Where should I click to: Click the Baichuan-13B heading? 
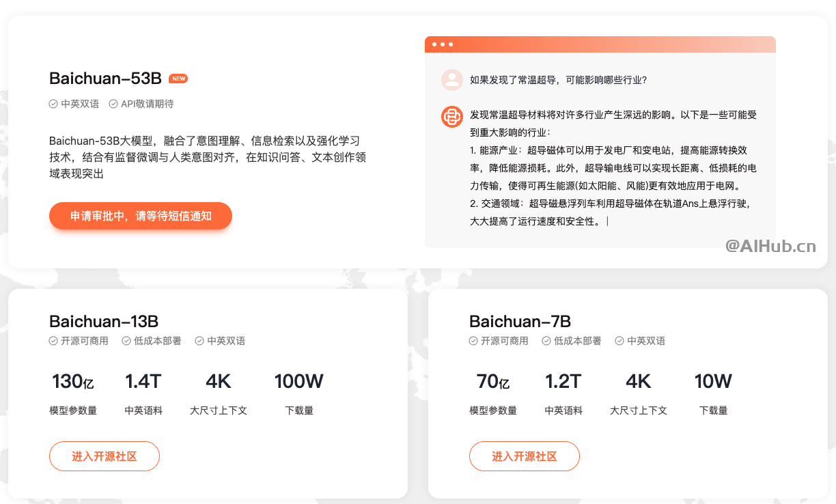(104, 322)
